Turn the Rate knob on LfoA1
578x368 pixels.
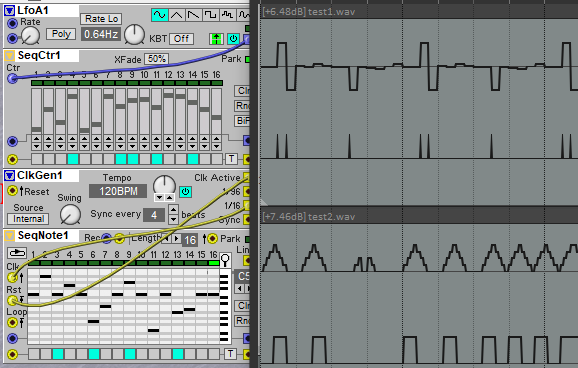(30, 36)
